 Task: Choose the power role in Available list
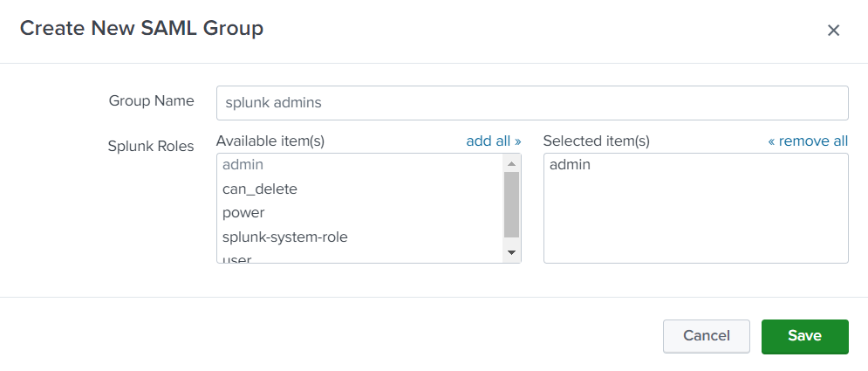tap(243, 212)
